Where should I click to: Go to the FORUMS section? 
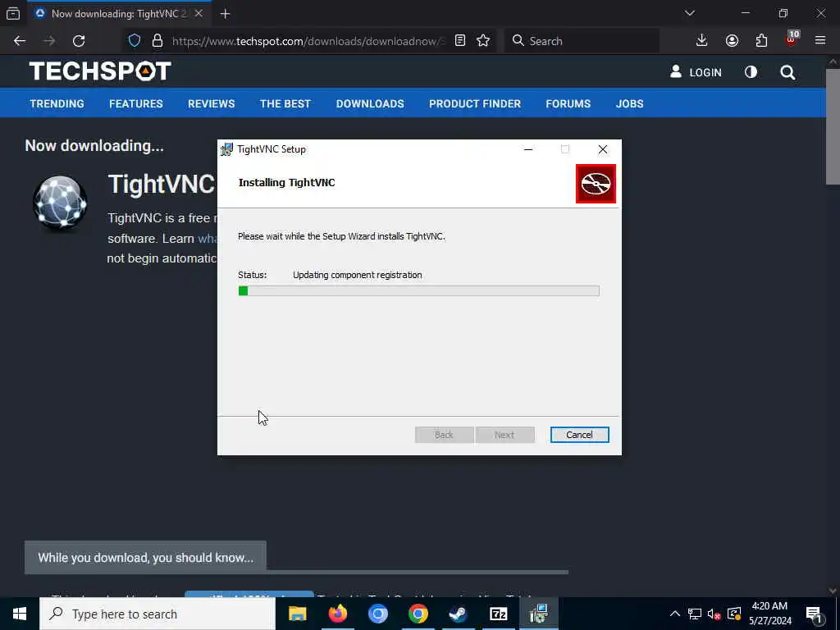click(x=568, y=104)
